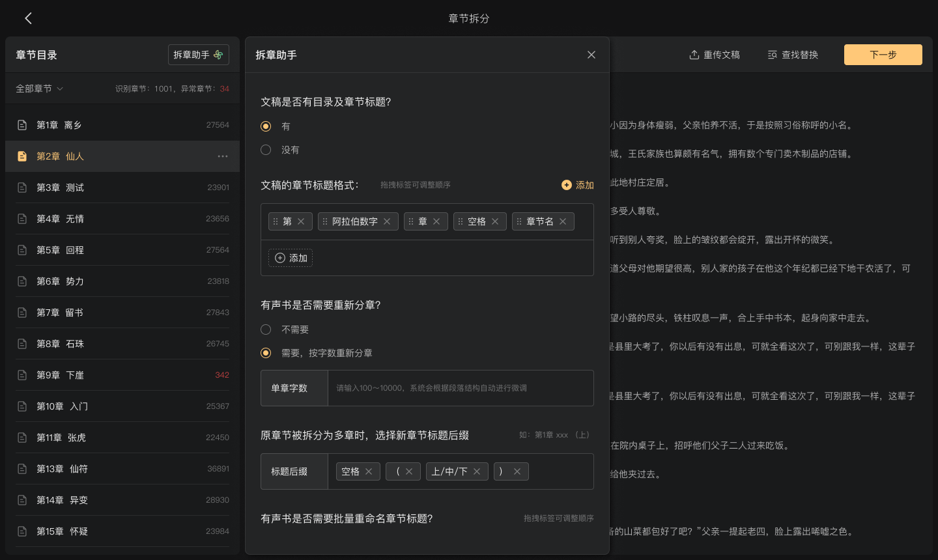Viewport: 938px width, 560px height.
Task: Click abnormal chapter count 34
Action: click(225, 89)
